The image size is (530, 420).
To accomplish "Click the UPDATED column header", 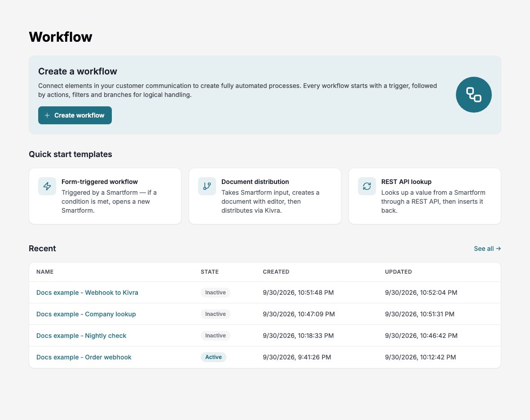I will [398, 272].
